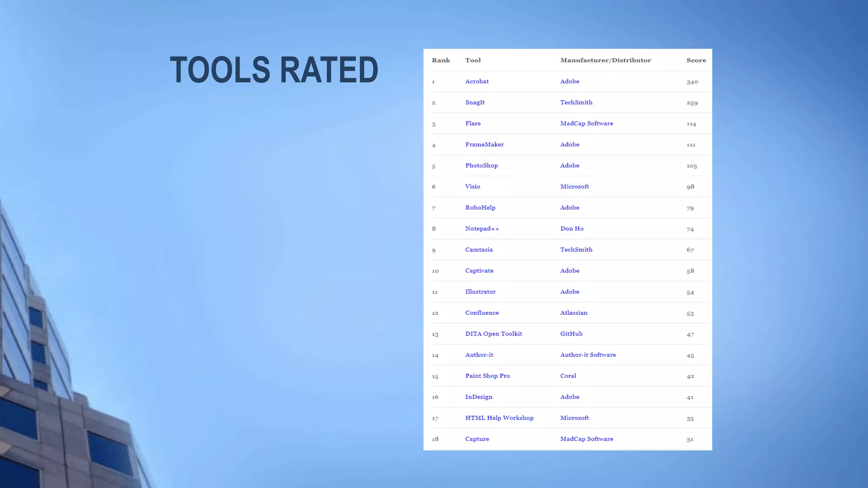868x488 pixels.
Task: Select the score 114 cell
Action: [x=691, y=124]
